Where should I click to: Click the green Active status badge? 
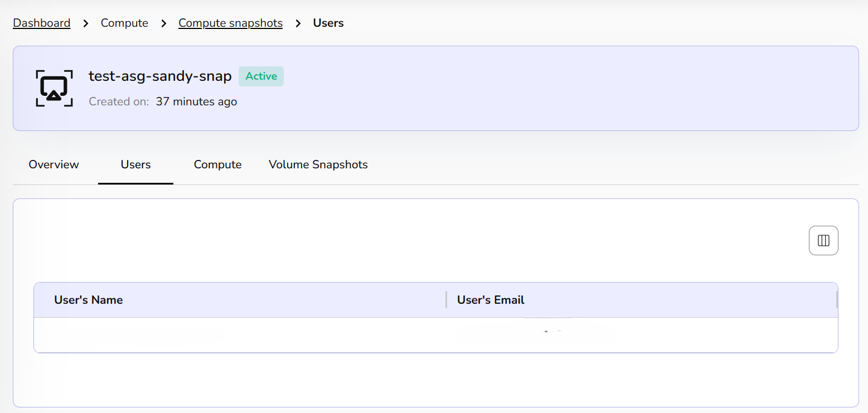[261, 76]
